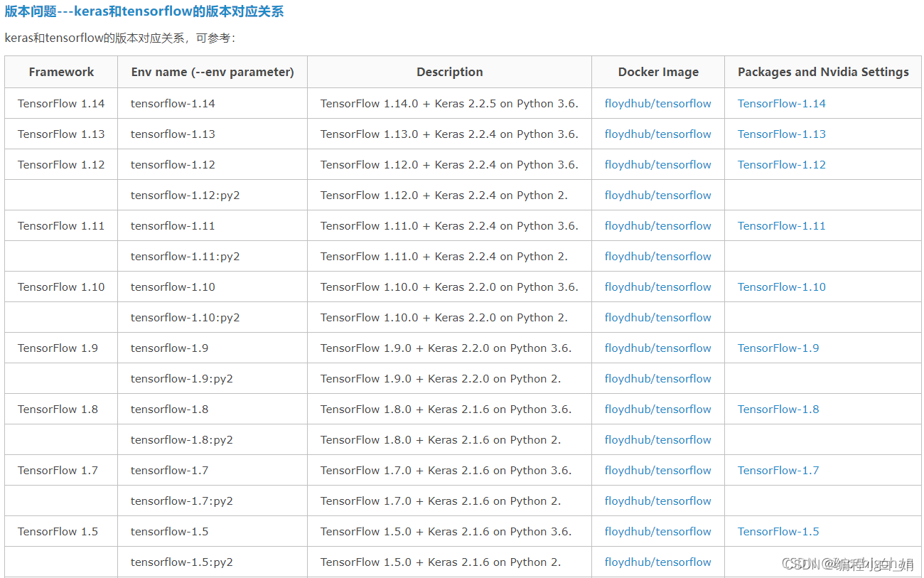Open floydhub/tensorflow link in the tensorflow-1.9 row

[657, 348]
